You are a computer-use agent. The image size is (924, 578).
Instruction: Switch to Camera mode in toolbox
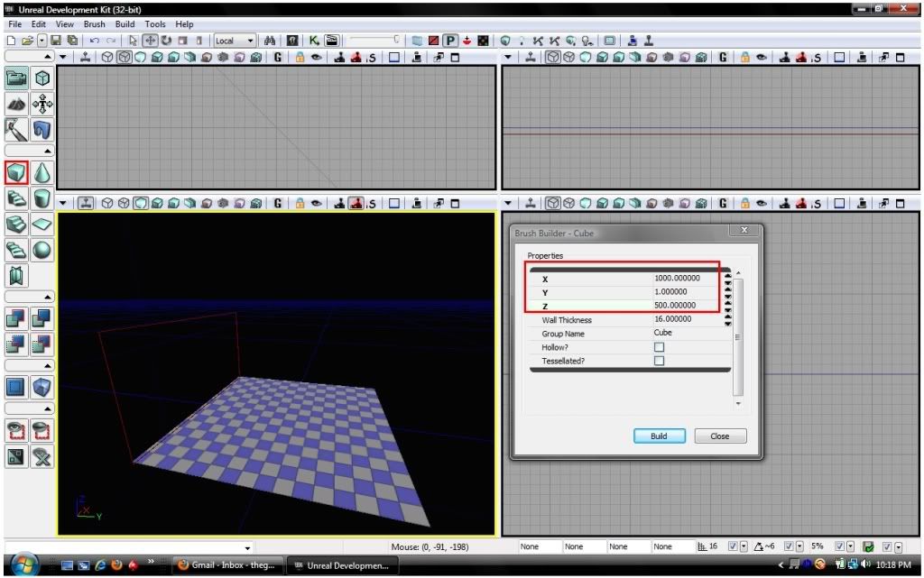click(16, 78)
